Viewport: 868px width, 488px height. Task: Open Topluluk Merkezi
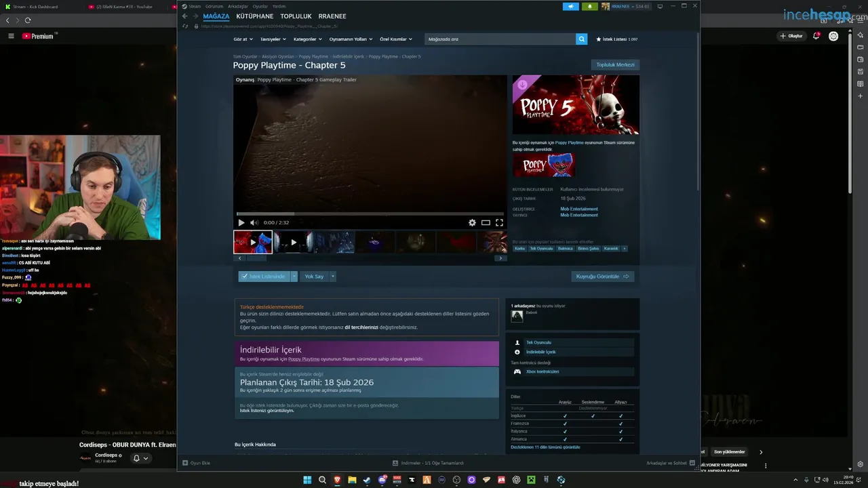click(615, 65)
